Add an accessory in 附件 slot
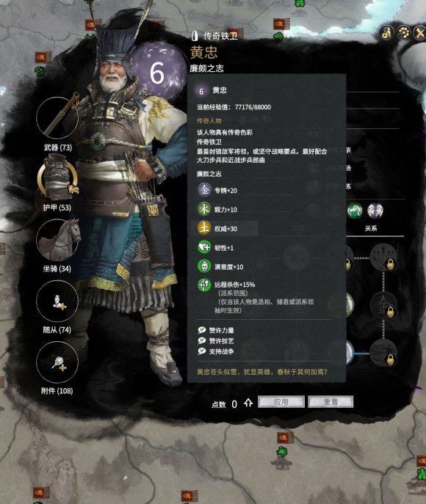Screen dimensions: 426x504 click(x=57, y=362)
